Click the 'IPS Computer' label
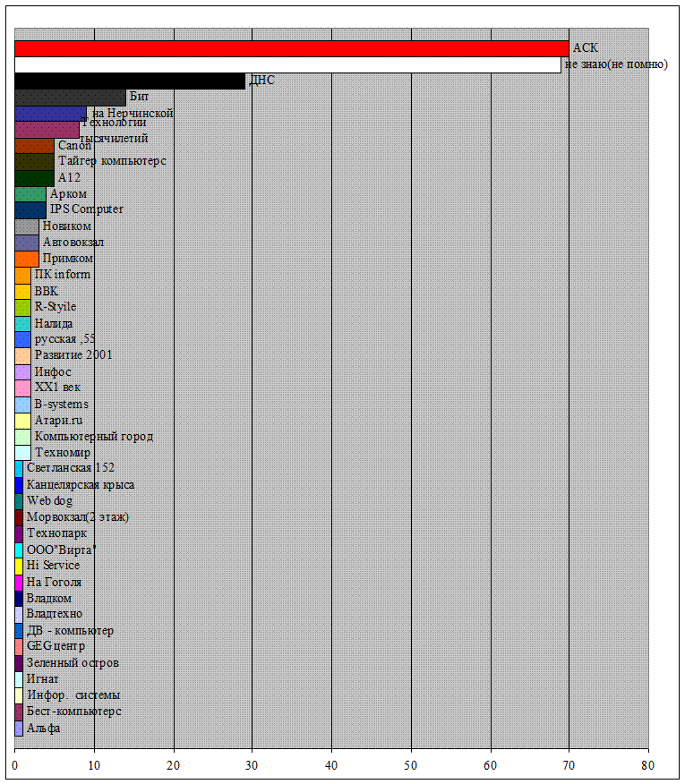 tap(87, 209)
